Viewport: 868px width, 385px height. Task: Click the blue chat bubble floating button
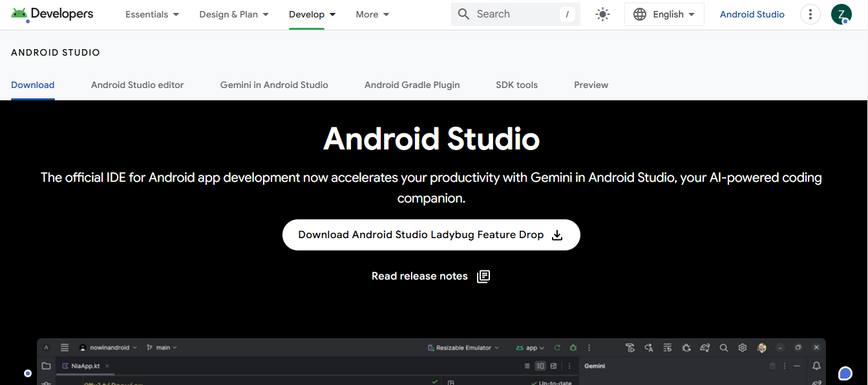(845, 373)
